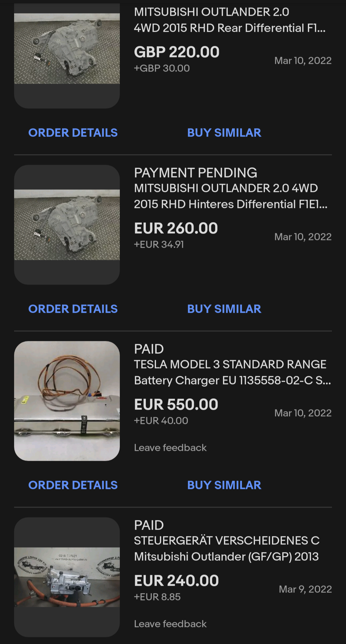Tap the EUR 550.00 price

pos(176,404)
